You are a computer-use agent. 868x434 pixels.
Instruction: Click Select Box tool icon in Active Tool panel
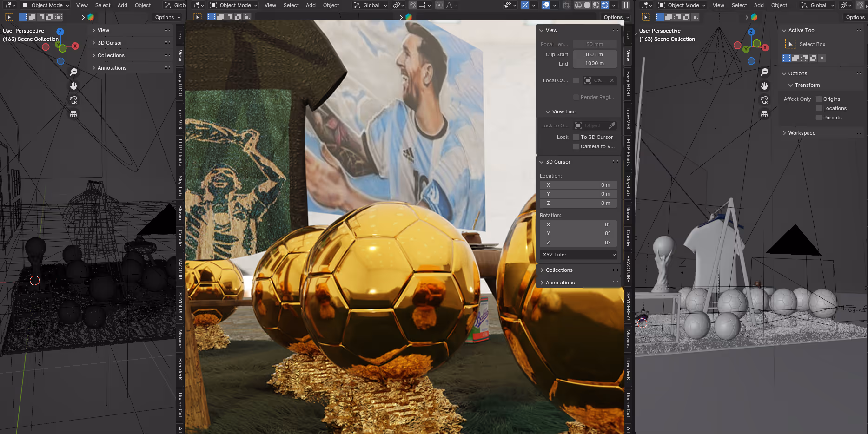click(x=790, y=44)
